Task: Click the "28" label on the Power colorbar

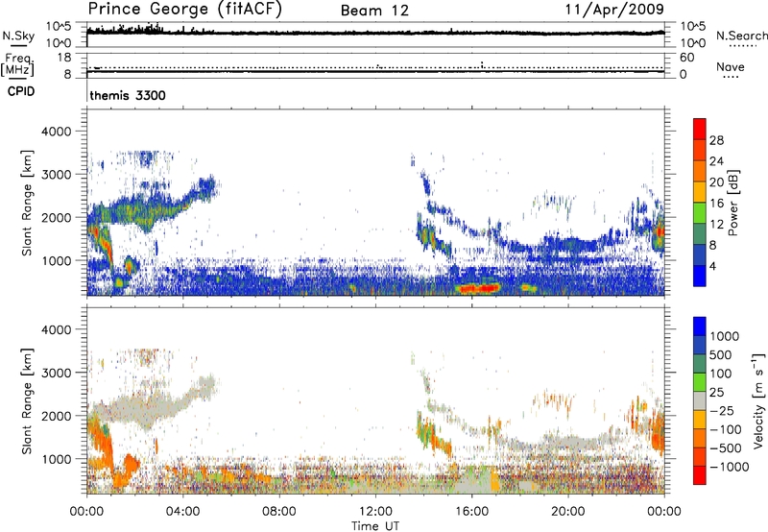Action: (716, 140)
